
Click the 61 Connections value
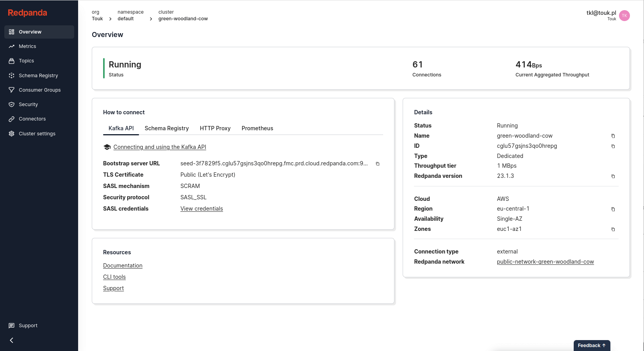point(417,64)
